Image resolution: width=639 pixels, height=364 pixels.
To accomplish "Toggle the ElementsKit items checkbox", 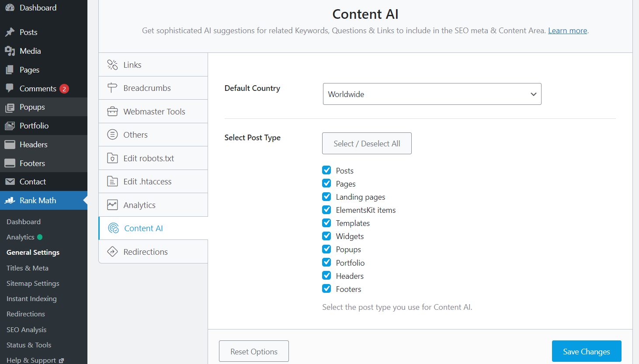I will 326,210.
